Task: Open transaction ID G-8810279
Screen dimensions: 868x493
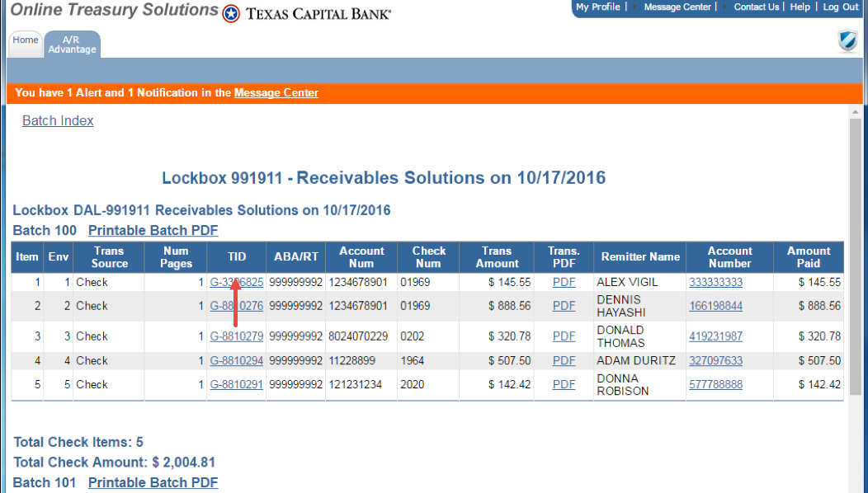Action: [x=237, y=336]
